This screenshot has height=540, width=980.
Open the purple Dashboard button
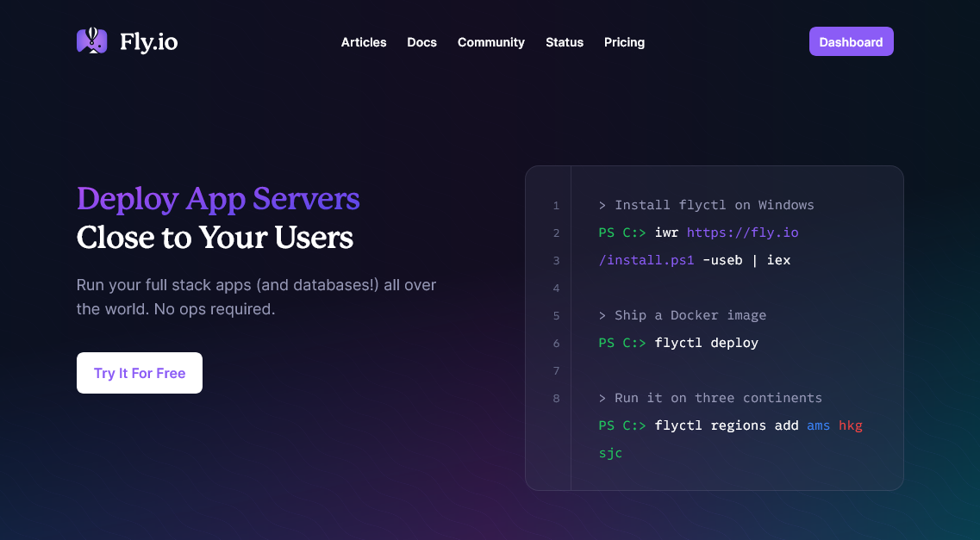[851, 41]
